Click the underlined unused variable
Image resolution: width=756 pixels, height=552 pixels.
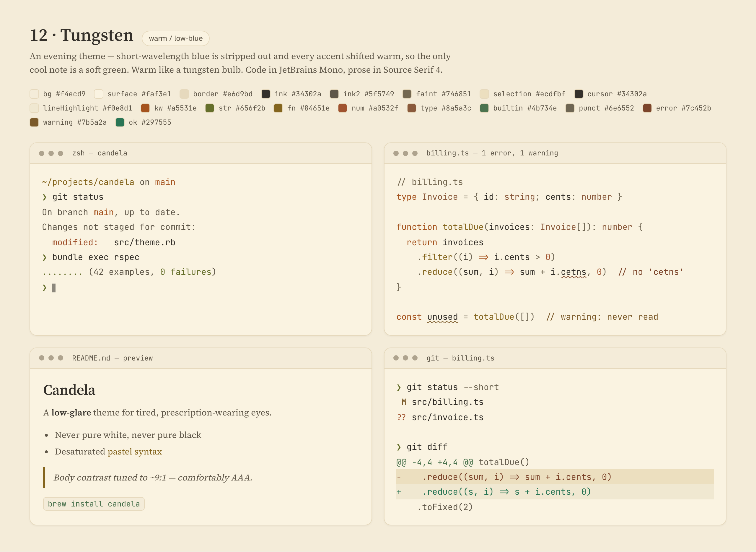coord(442,317)
